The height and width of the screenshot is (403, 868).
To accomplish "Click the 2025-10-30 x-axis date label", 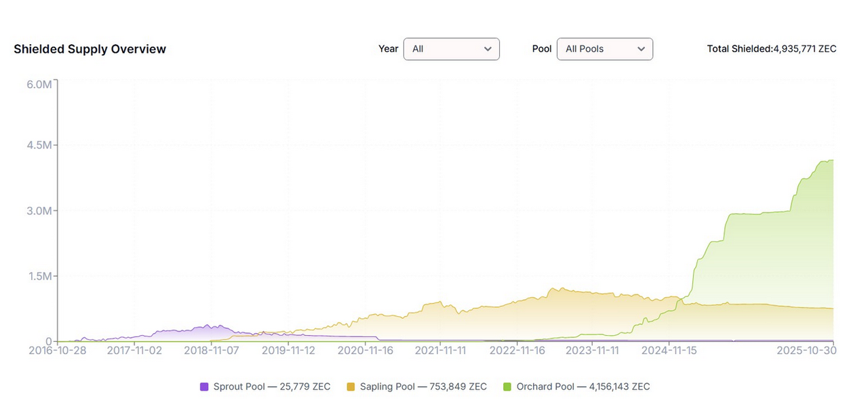I will pos(806,351).
